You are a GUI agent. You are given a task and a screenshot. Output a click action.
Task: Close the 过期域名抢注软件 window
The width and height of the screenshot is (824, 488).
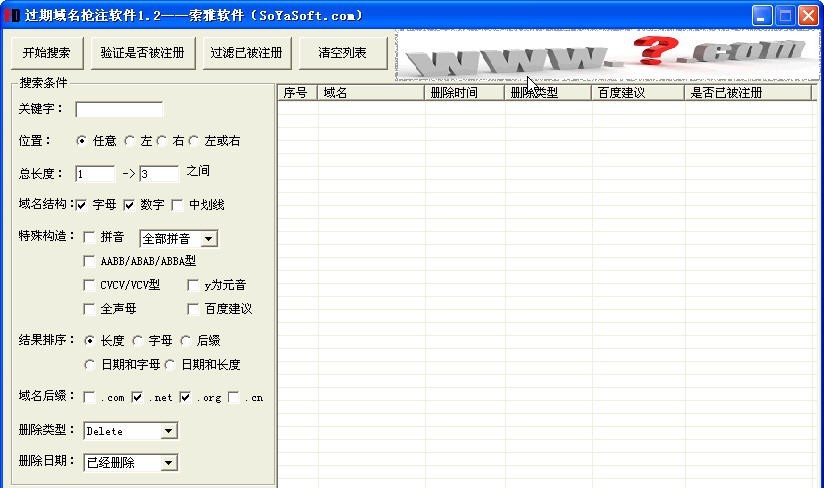tap(808, 15)
